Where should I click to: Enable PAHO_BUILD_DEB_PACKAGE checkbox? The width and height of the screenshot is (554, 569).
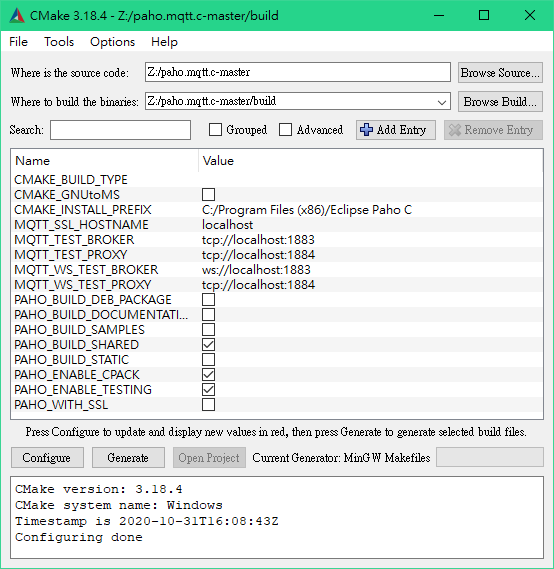pos(208,299)
